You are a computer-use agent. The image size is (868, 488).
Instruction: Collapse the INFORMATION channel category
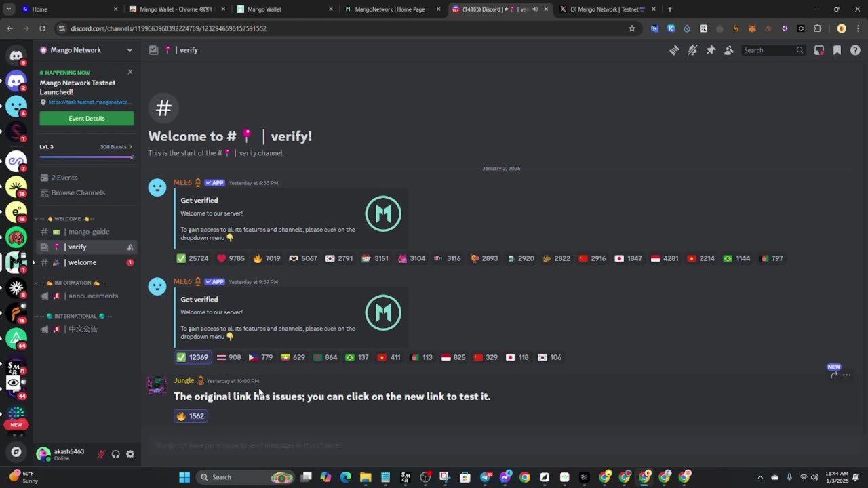point(73,283)
